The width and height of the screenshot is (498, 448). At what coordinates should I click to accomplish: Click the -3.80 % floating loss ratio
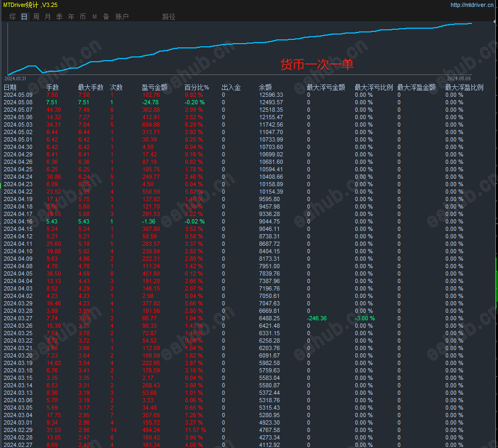pyautogui.click(x=365, y=319)
